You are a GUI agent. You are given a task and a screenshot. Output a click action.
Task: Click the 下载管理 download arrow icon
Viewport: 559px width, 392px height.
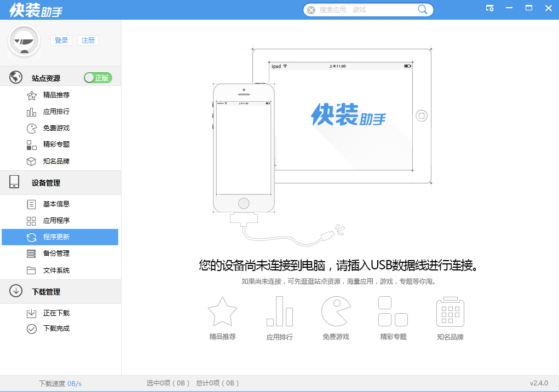pos(16,291)
